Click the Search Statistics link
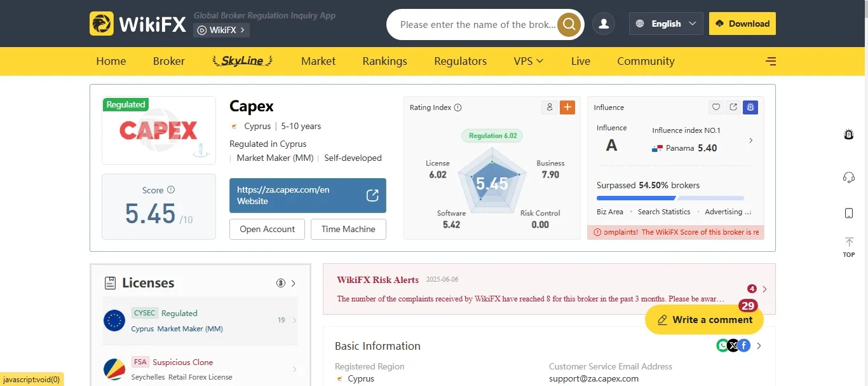Image resolution: width=868 pixels, height=386 pixels. [664, 212]
